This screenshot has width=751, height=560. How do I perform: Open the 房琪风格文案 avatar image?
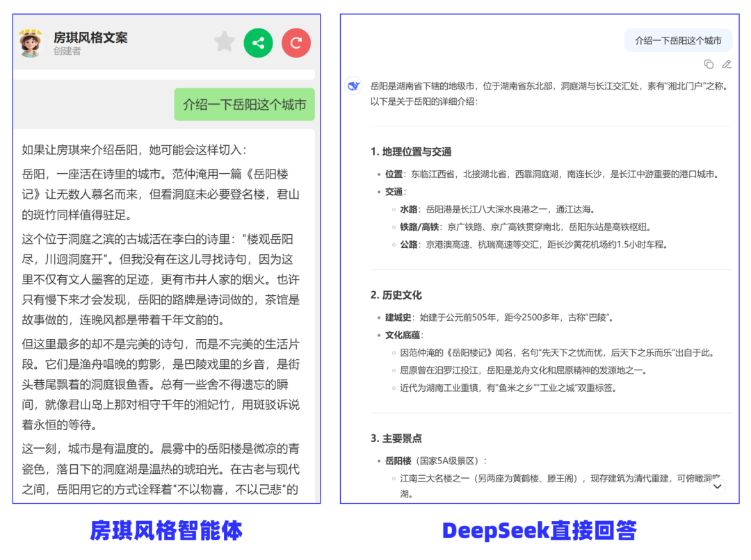click(x=30, y=43)
